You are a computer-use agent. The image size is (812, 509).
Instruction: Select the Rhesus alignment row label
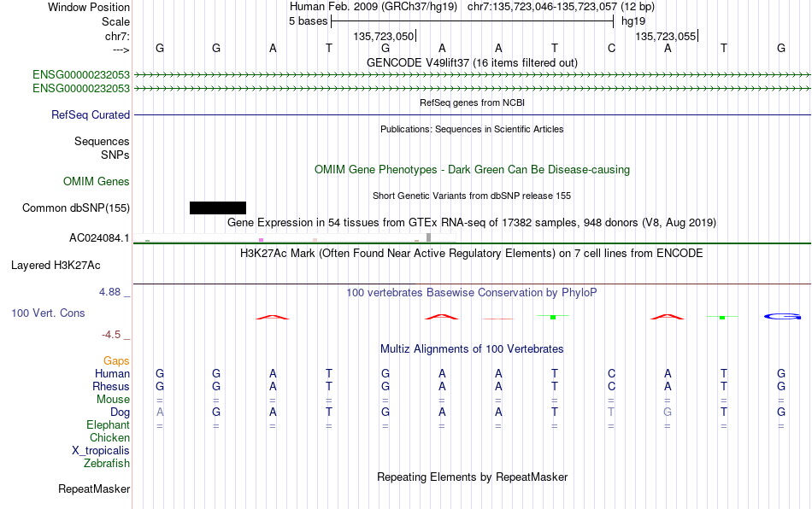(x=111, y=386)
